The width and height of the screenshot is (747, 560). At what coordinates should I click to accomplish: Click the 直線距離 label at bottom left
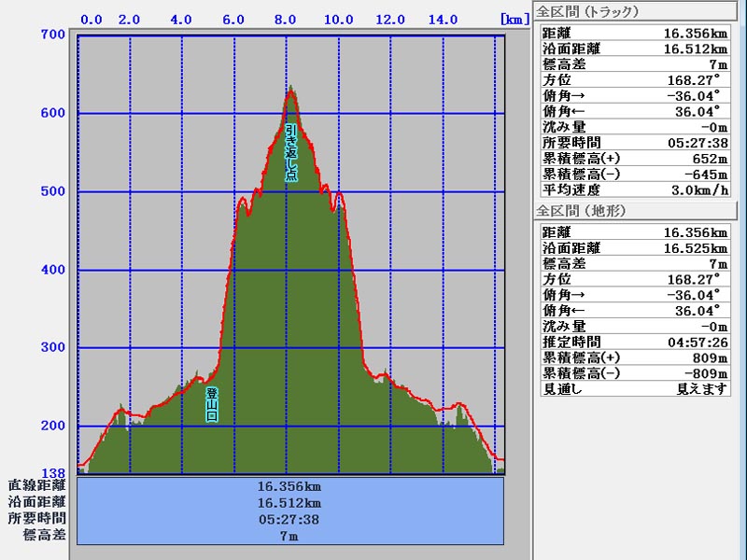tap(37, 486)
